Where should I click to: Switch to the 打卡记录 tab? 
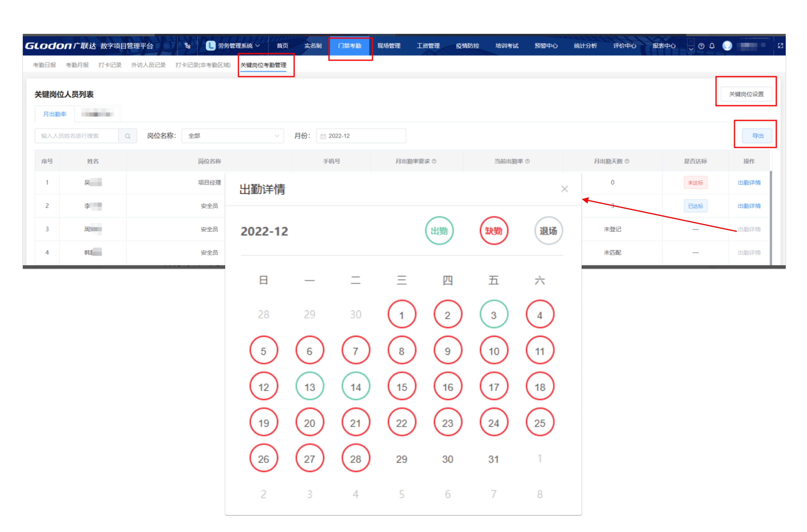pos(110,65)
